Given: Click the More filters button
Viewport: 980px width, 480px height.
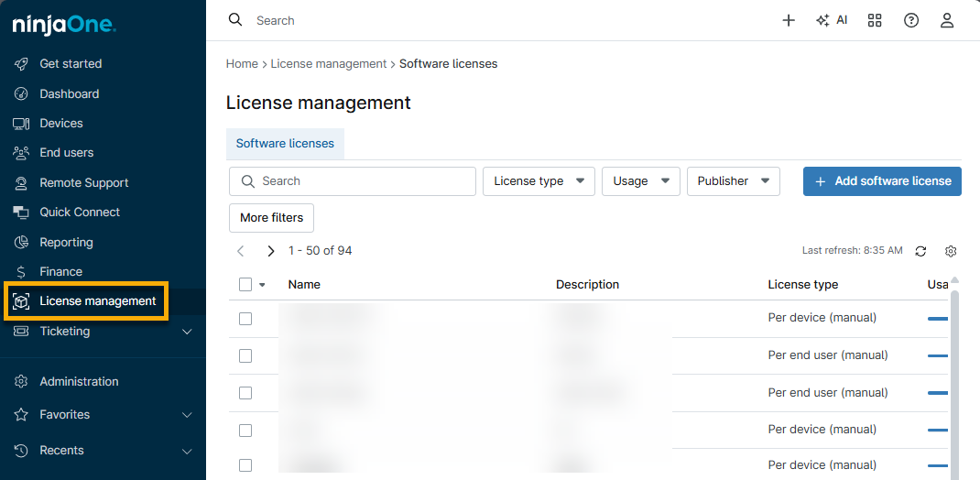Looking at the screenshot, I should pyautogui.click(x=271, y=218).
